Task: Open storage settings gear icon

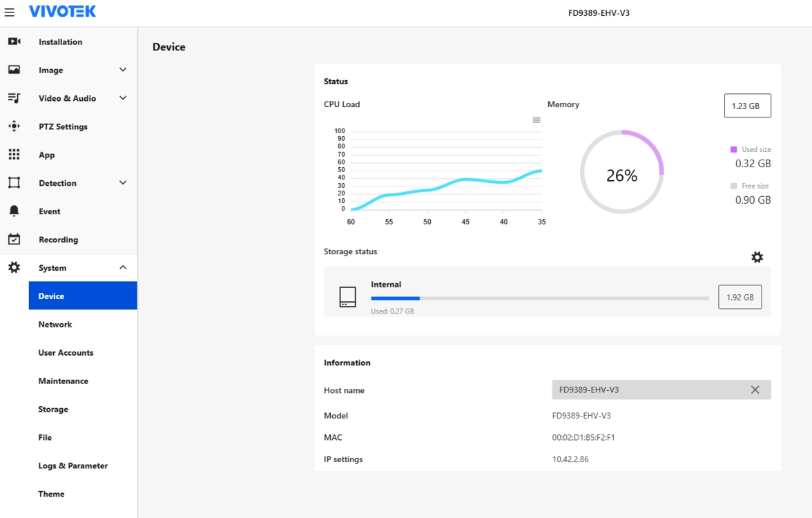Action: (757, 257)
